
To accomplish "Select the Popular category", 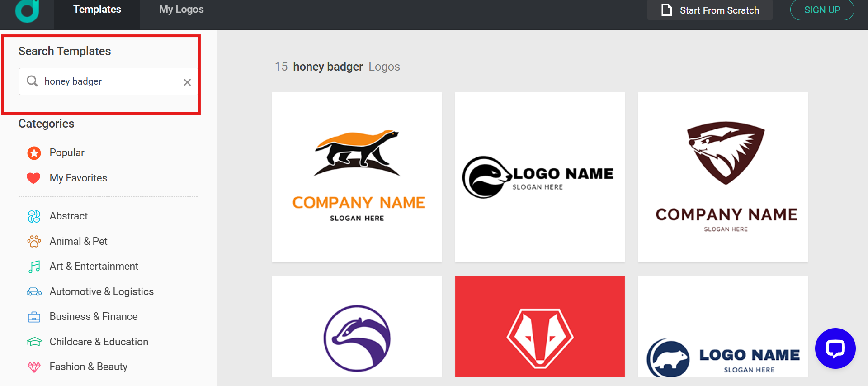I will 67,153.
